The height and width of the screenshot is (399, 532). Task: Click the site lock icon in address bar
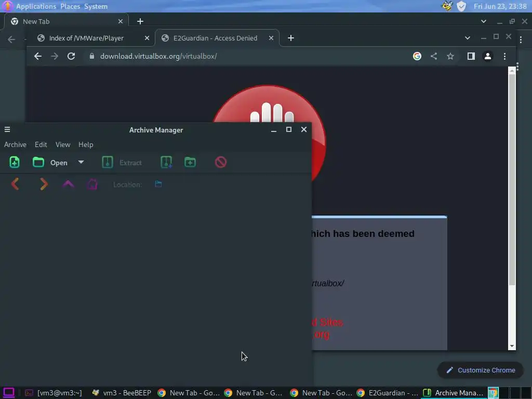91,56
